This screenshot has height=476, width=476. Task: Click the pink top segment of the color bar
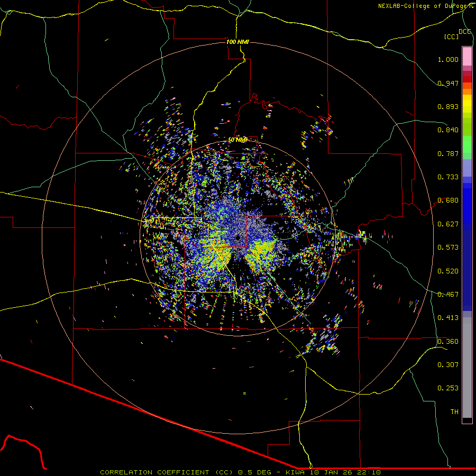click(x=467, y=56)
